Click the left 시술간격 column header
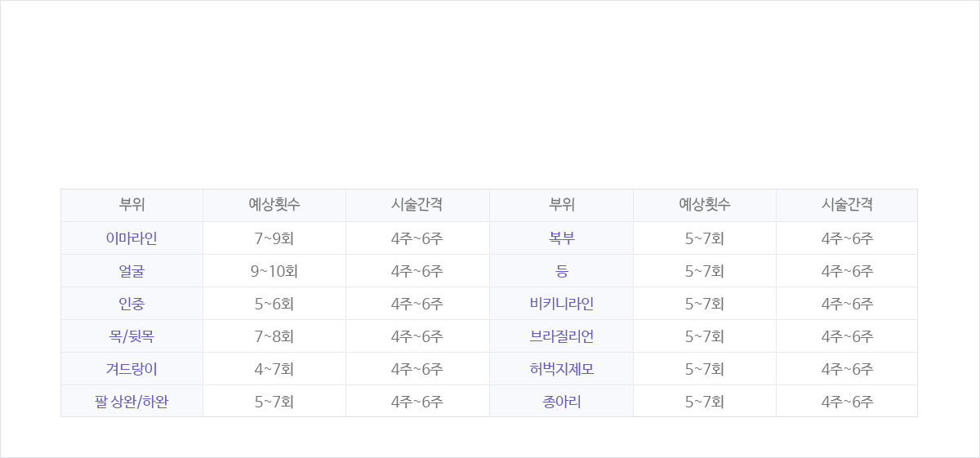980x458 pixels. (417, 205)
